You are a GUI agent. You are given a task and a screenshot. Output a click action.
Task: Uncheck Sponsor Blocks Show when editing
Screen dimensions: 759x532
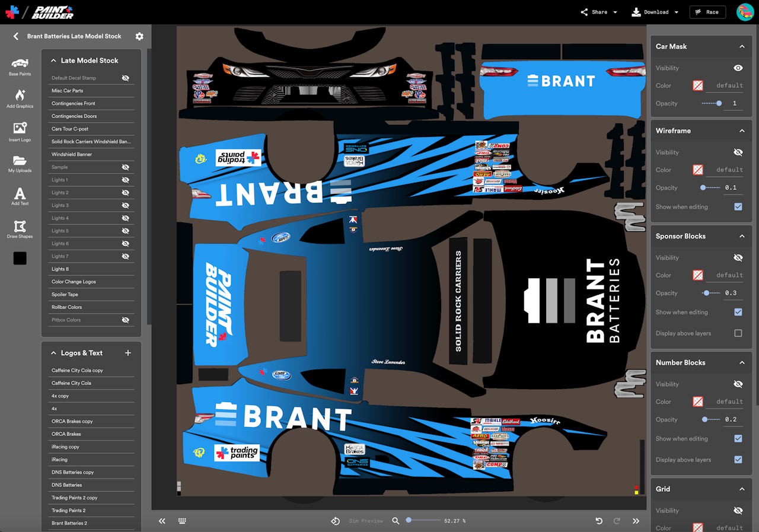click(x=738, y=312)
